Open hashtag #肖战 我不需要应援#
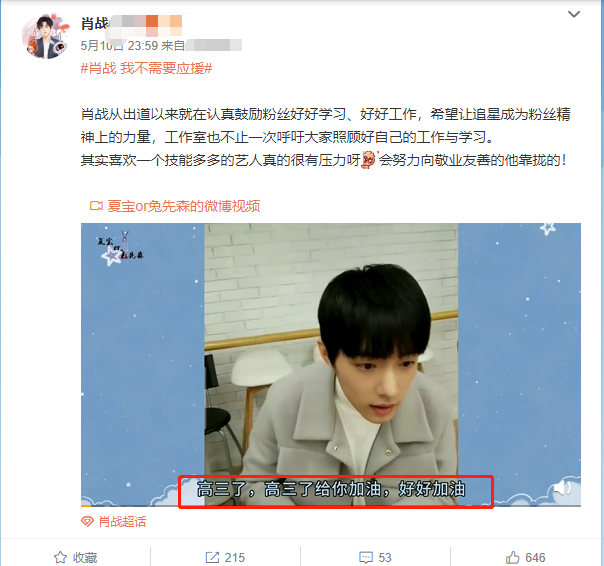 point(146,69)
